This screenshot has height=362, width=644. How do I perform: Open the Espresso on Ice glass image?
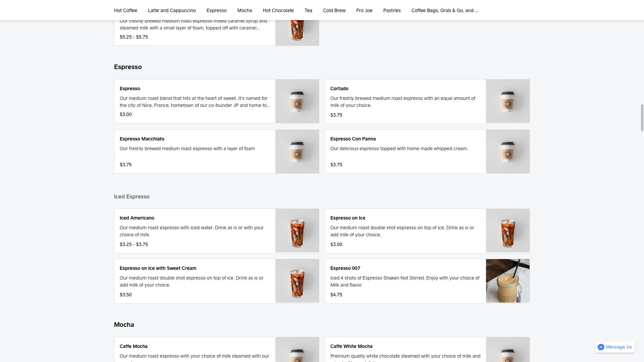[507, 231]
